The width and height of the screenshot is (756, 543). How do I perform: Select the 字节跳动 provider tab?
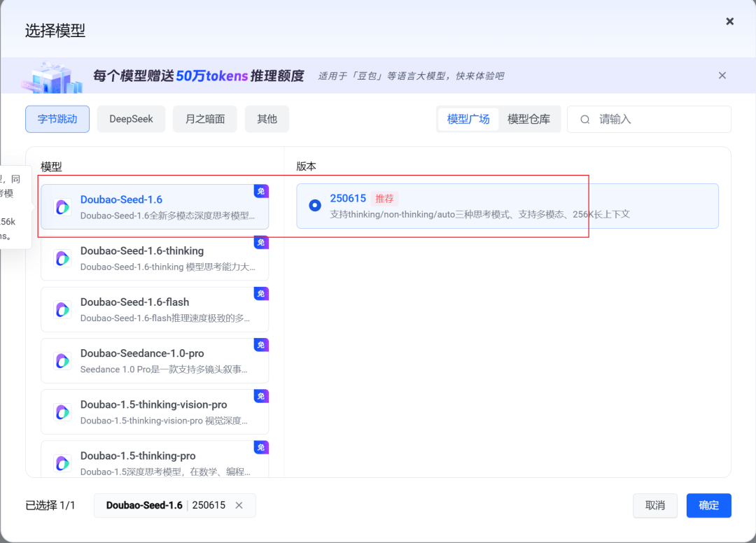(57, 119)
